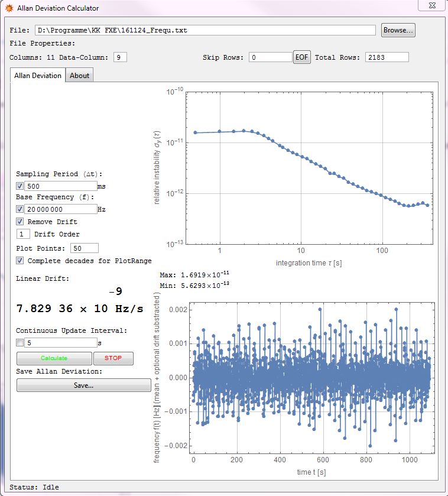The image size is (448, 496).
Task: Click the 'integration time τ [s]' axis label
Action: click(x=309, y=263)
